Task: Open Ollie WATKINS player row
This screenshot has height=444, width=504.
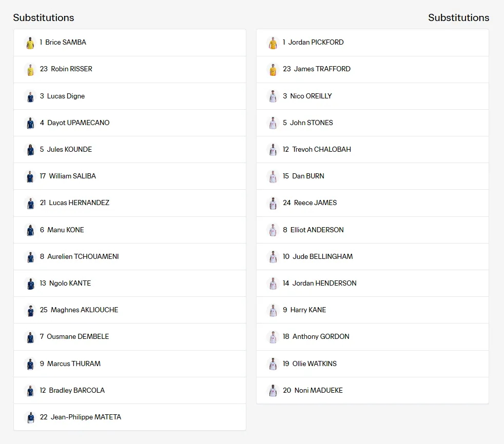Action: [x=373, y=364]
